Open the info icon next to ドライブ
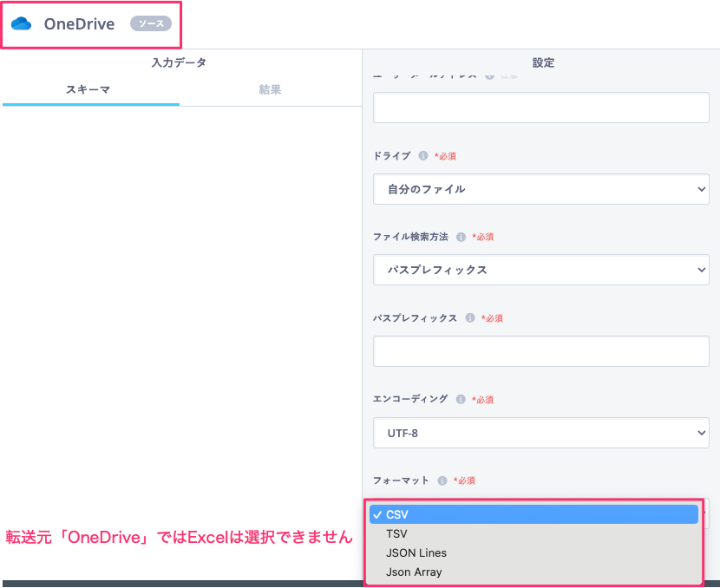Viewport: 720px width, 588px height. tap(423, 155)
